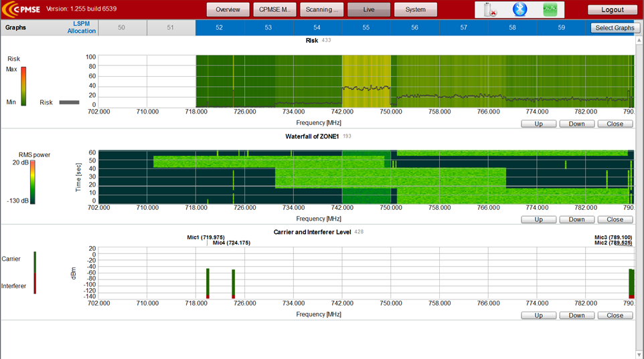Move the Waterfall of ZONE1 graph down
This screenshot has height=359, width=644.
click(576, 219)
